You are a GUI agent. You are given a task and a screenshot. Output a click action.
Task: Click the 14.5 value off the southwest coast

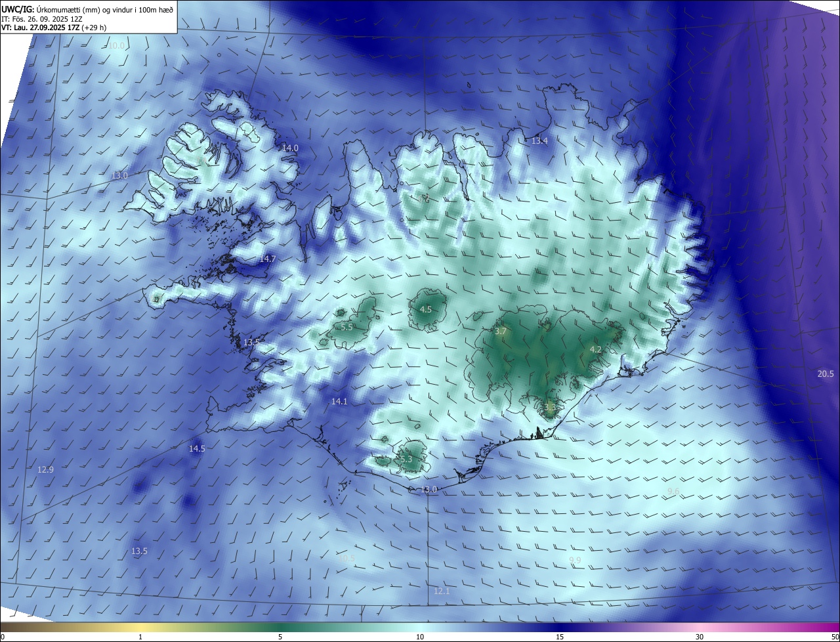point(197,449)
